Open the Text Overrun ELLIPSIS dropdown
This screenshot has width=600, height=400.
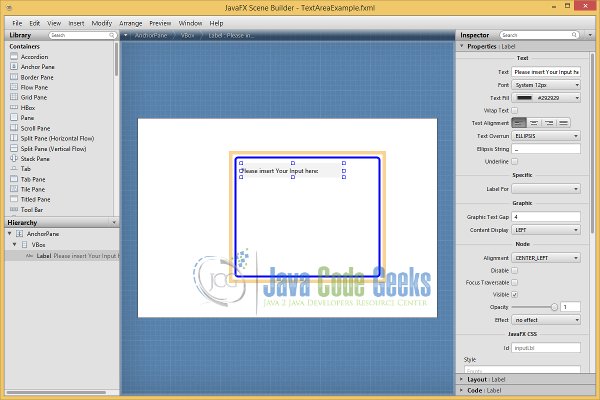[546, 136]
